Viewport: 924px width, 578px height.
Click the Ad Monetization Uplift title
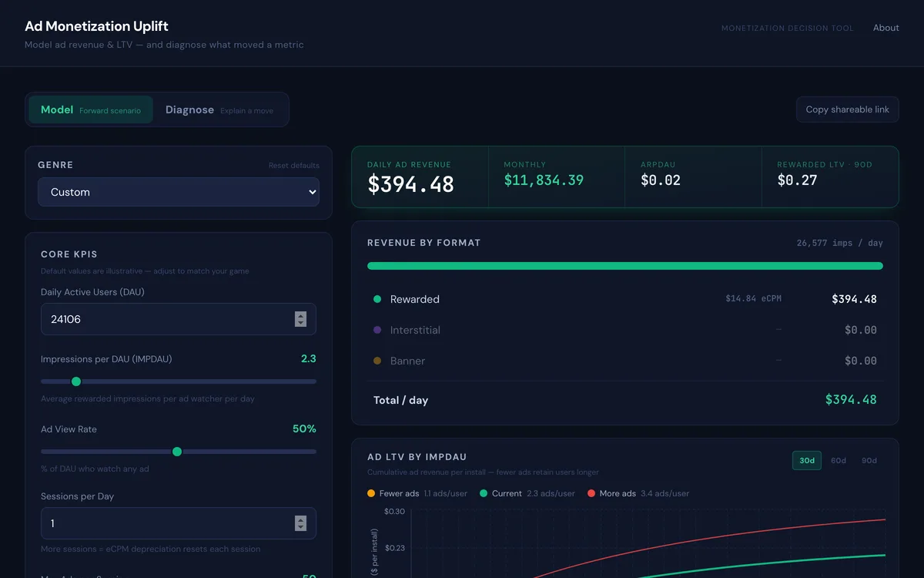tap(96, 26)
